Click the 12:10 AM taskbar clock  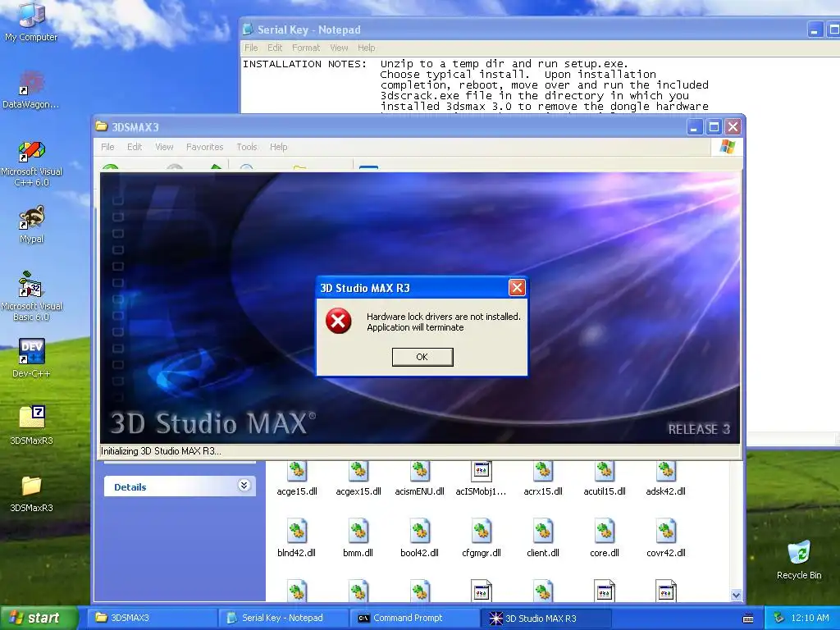[x=810, y=618]
